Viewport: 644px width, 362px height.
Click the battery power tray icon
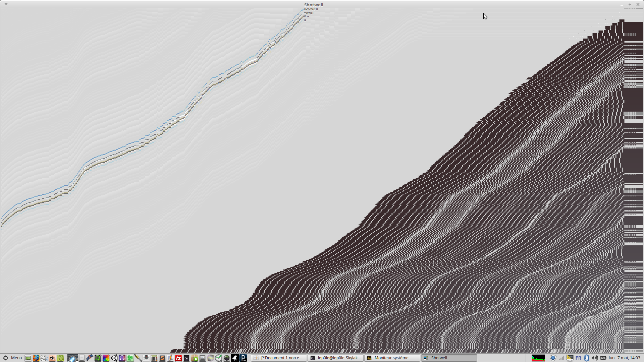603,358
